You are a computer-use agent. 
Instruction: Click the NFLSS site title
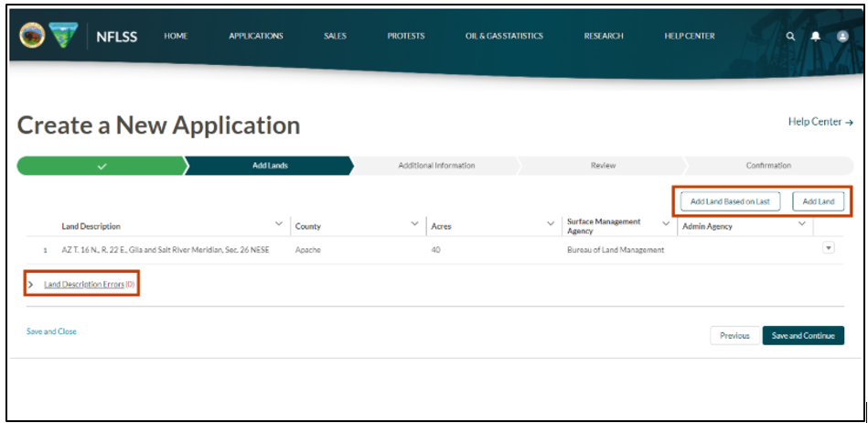[x=117, y=37]
